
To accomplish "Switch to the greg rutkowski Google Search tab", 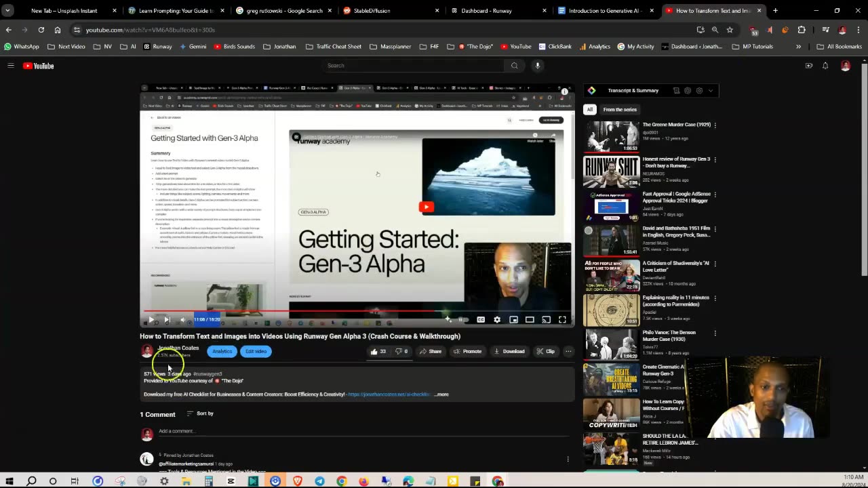I will click(282, 11).
